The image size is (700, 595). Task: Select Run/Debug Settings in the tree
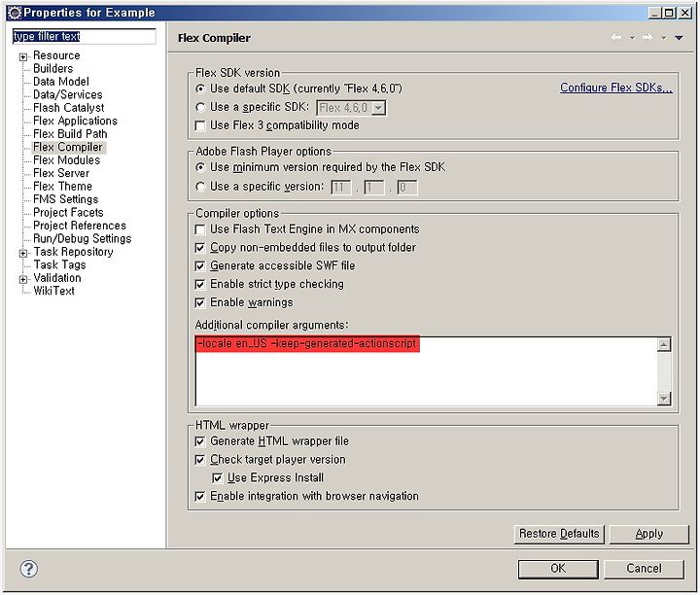(82, 239)
